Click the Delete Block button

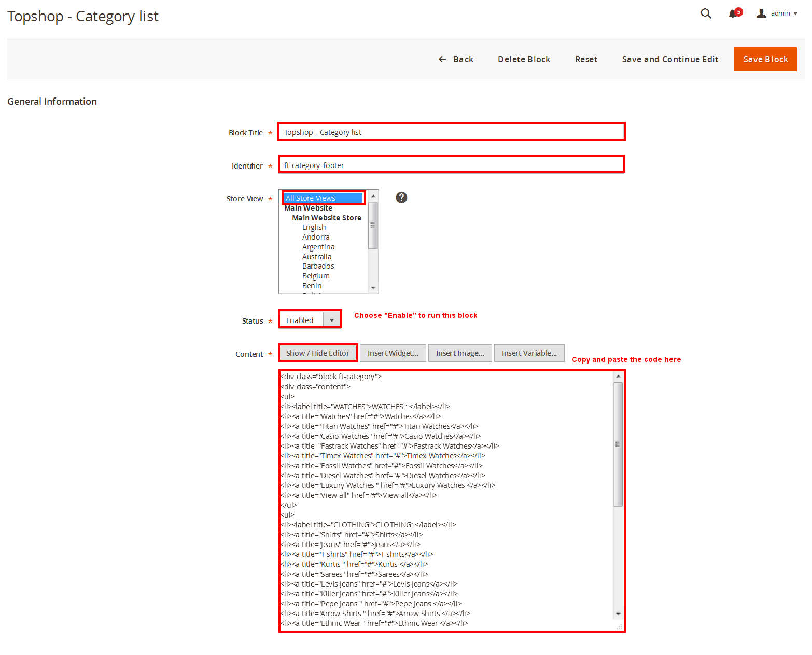tap(524, 59)
